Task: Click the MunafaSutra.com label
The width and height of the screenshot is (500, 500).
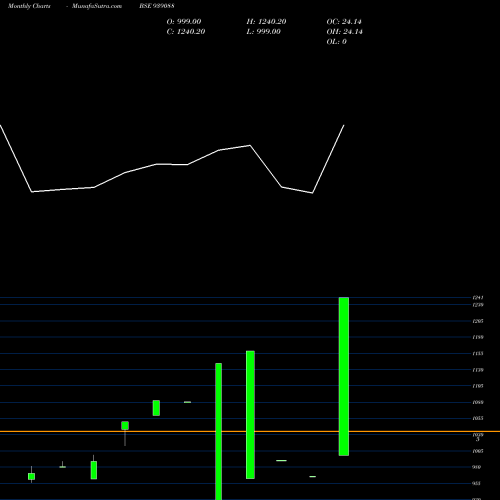Action: click(x=97, y=6)
